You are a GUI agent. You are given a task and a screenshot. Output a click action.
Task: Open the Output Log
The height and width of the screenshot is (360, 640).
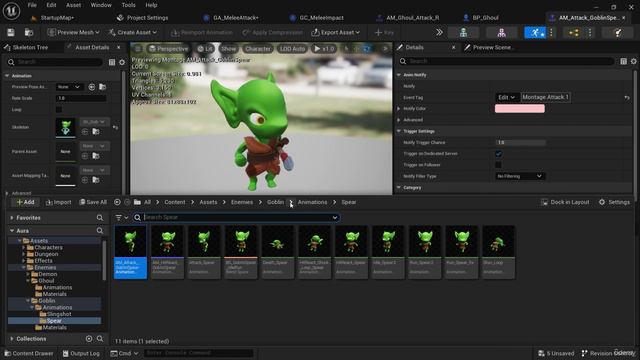81,353
